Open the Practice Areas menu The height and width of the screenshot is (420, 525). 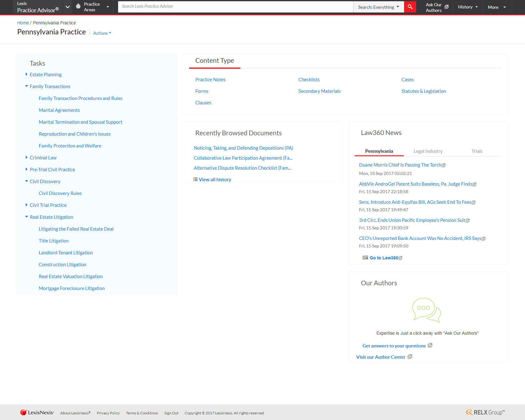[x=92, y=7]
